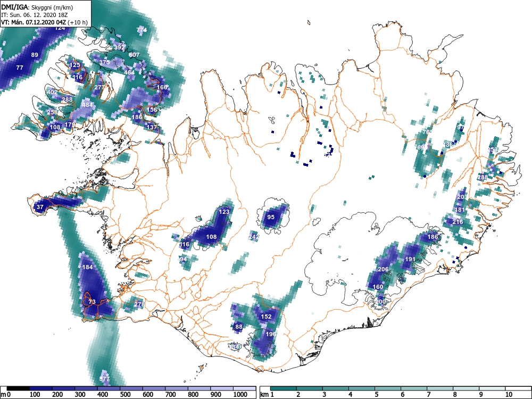Screen dimensions: 532x399
Task: Click the '278' visibility value
Action: tap(139, 304)
